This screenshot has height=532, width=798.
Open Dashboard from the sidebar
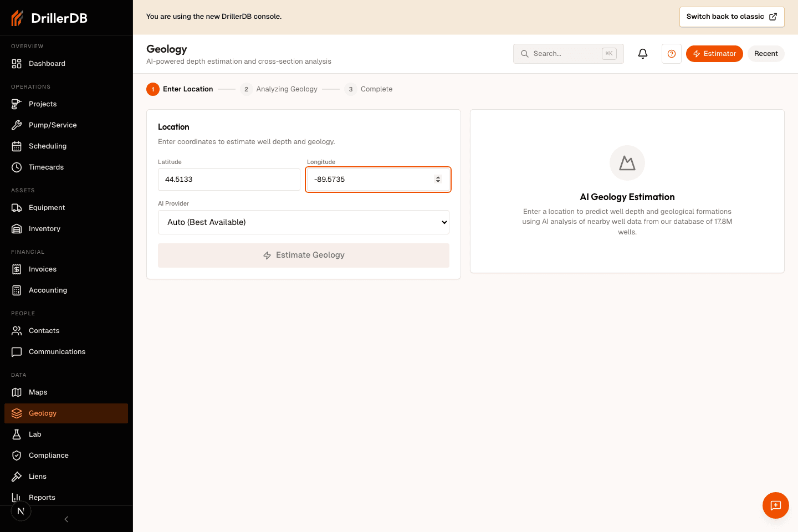point(66,64)
